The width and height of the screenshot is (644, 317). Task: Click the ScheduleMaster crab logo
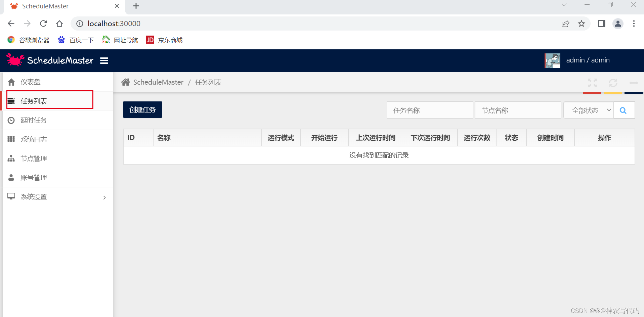15,60
